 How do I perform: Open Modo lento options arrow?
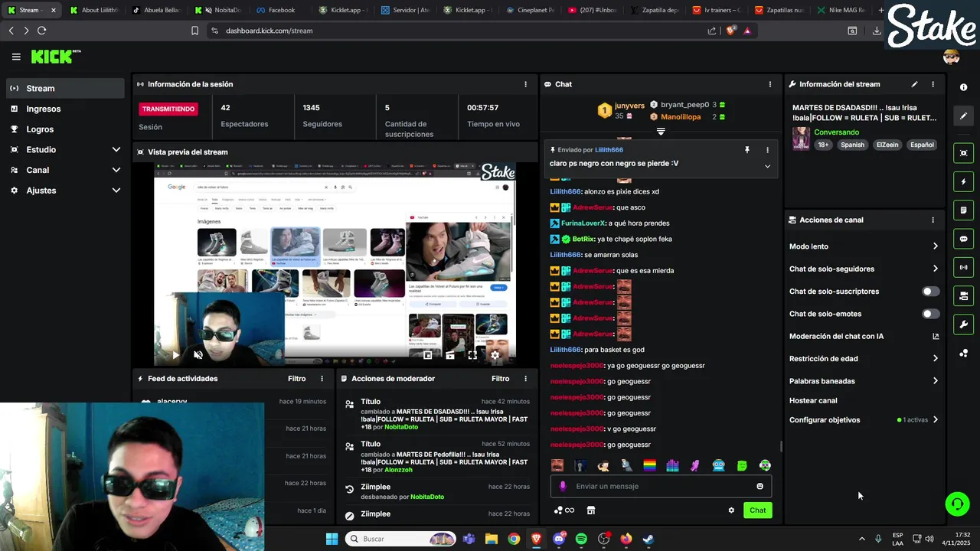coord(935,246)
